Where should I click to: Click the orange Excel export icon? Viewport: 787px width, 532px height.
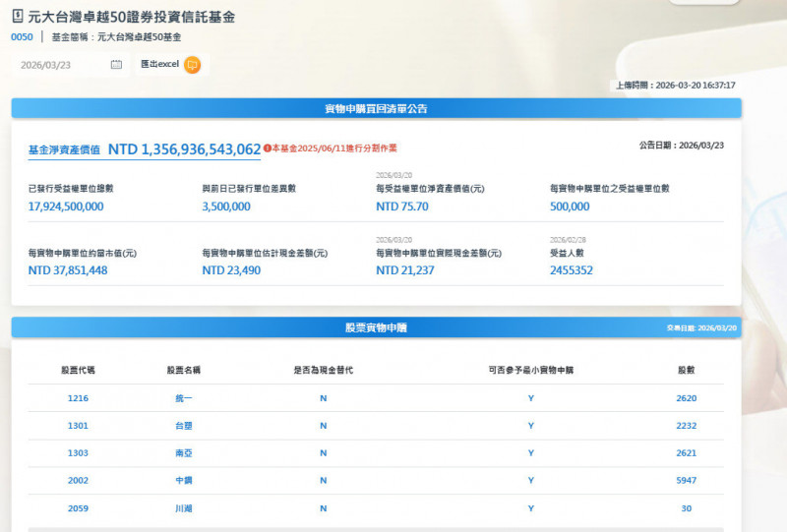click(192, 65)
